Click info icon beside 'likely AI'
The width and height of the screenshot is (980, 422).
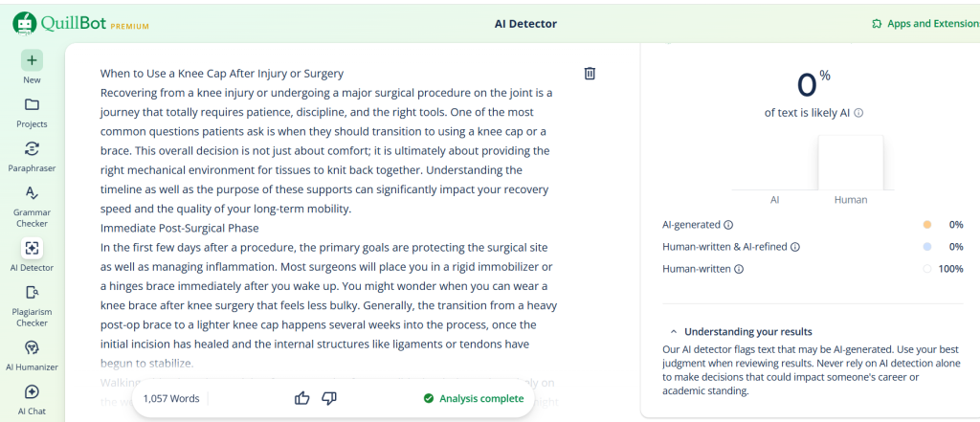858,113
